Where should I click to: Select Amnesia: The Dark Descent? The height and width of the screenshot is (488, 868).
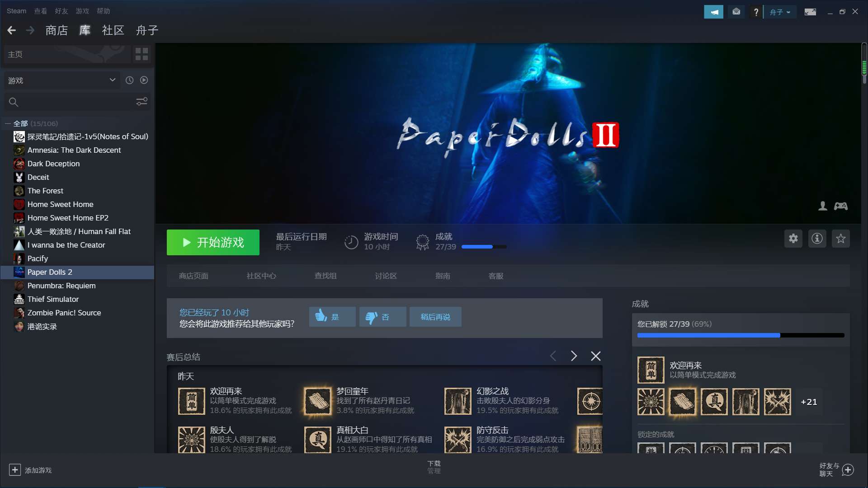[74, 150]
